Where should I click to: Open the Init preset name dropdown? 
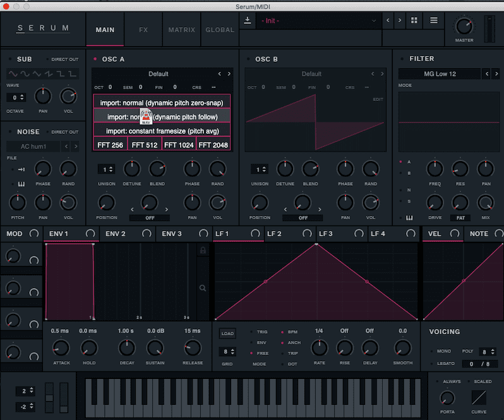pyautogui.click(x=318, y=21)
